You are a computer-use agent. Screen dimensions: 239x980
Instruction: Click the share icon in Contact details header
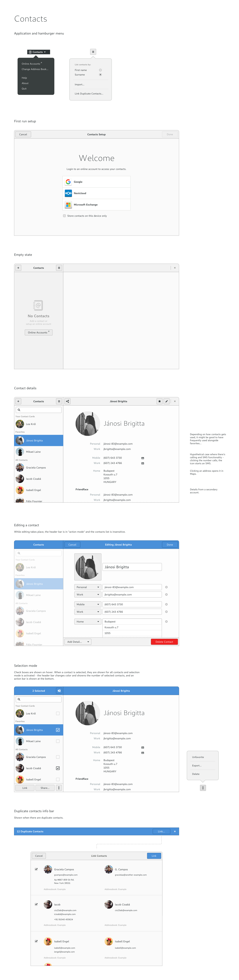(x=67, y=401)
